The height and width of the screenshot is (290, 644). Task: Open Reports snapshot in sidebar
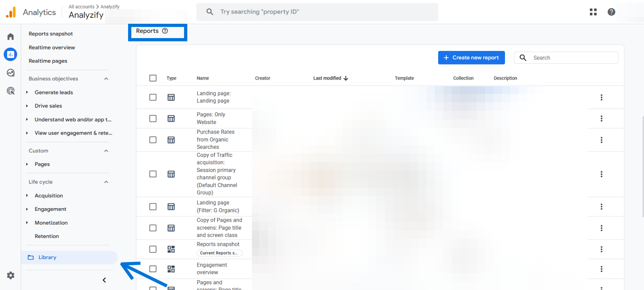pyautogui.click(x=51, y=34)
